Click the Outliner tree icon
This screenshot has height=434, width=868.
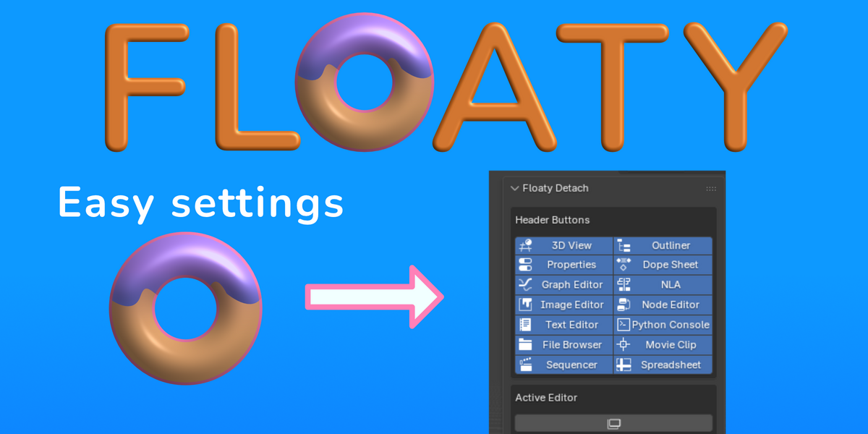(624, 245)
